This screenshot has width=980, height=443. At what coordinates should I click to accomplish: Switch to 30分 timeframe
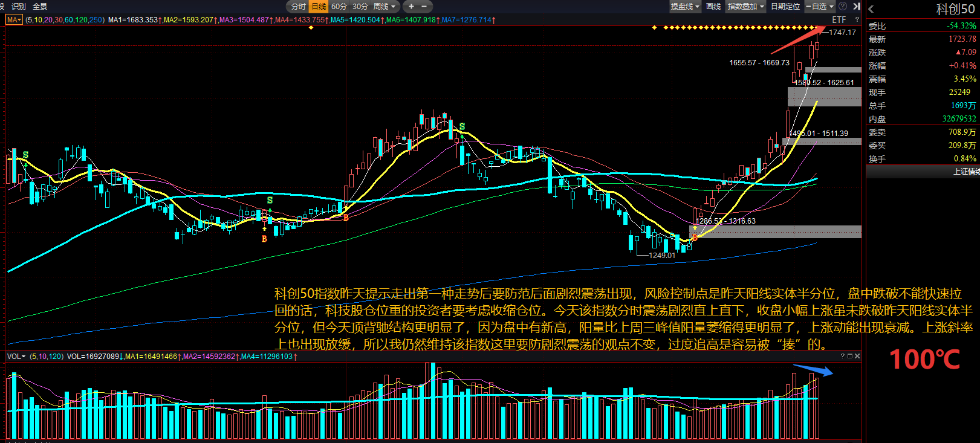tap(360, 7)
